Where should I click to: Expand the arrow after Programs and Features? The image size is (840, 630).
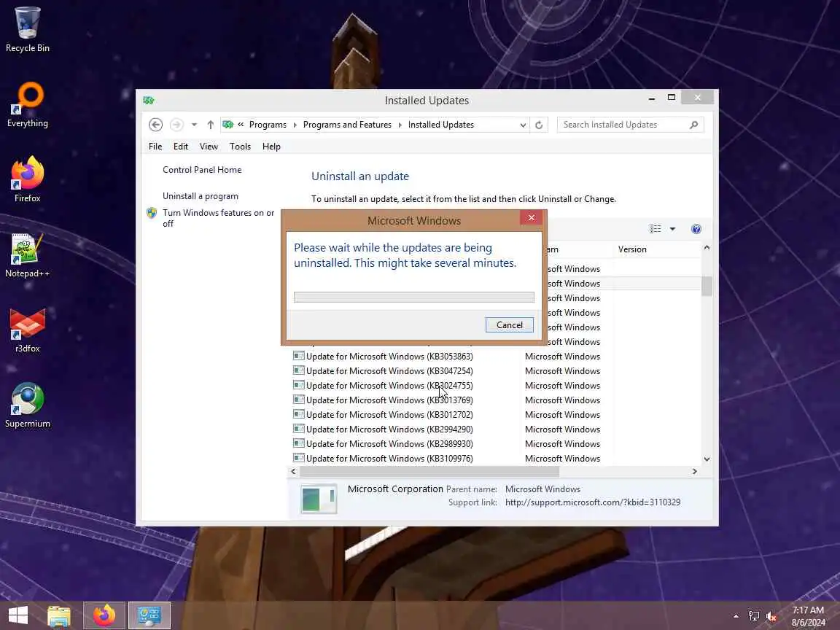[x=400, y=125]
